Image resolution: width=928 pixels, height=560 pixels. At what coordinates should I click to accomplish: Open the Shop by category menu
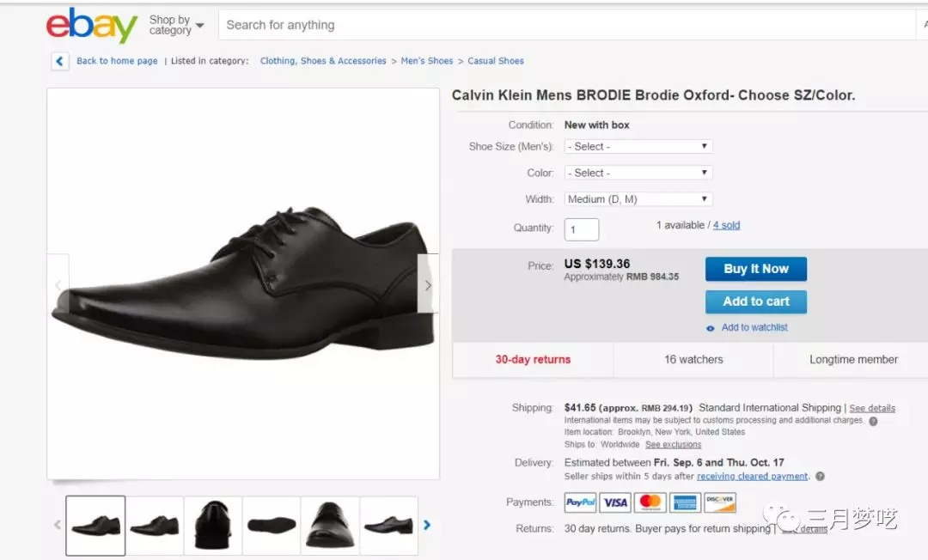click(x=176, y=25)
